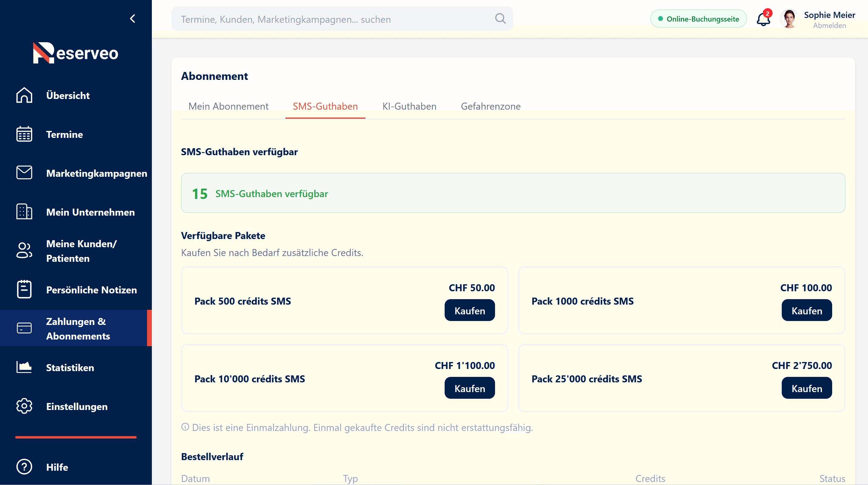Viewport: 868px width, 485px height.
Task: Click the Mein Unternehmen building icon
Action: coord(24,212)
